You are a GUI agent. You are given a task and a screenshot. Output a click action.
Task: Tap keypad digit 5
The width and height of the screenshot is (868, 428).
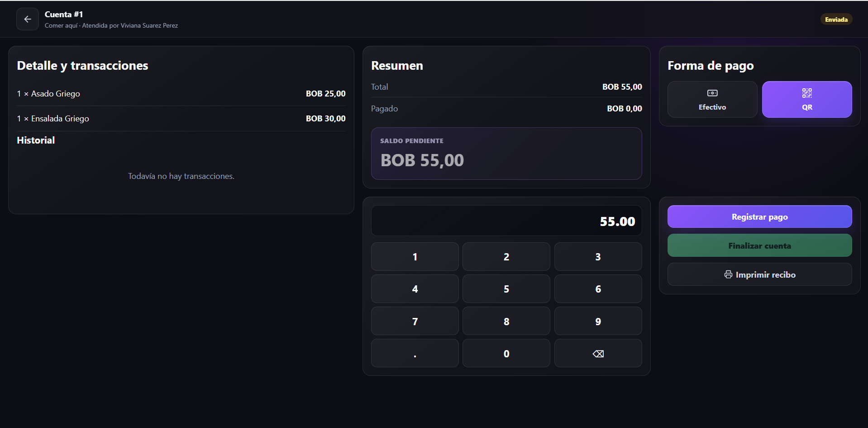pos(506,289)
